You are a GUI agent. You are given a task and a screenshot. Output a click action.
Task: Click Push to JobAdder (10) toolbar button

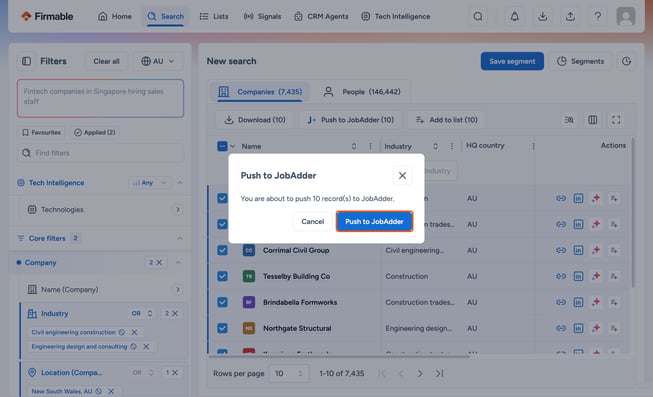[350, 120]
